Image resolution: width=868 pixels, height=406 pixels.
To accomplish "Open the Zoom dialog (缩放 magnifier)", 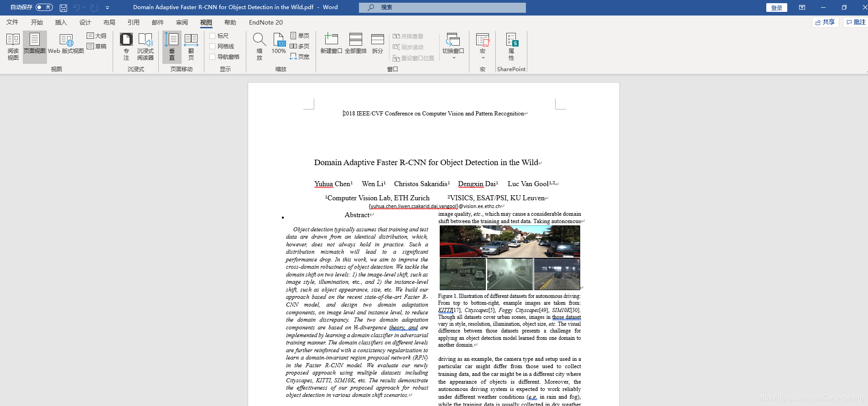I will point(260,47).
